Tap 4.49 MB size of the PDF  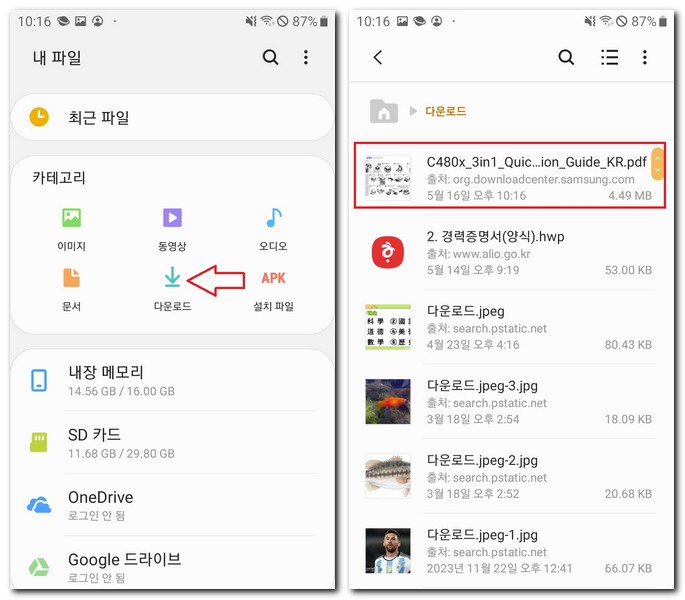[x=630, y=195]
